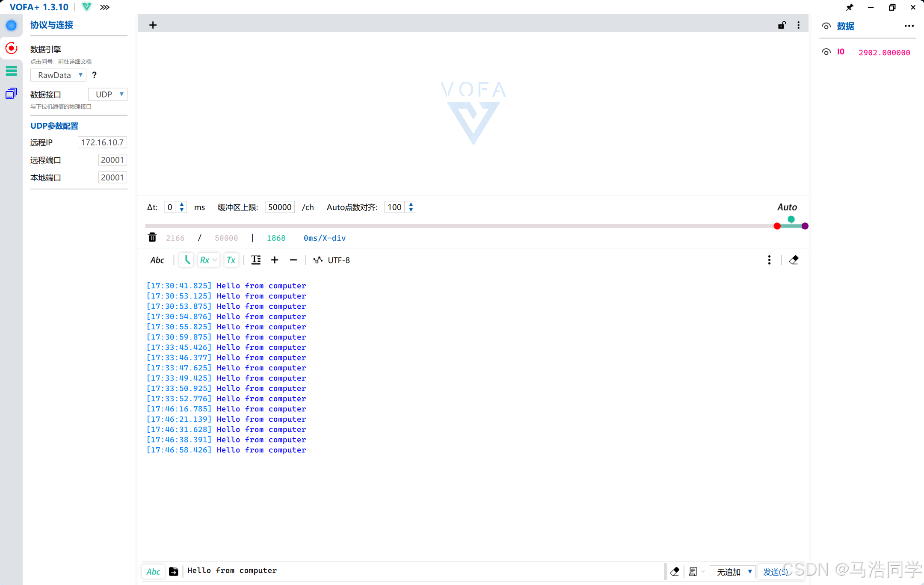Toggle the Abc mode in the send bar
The height and width of the screenshot is (585, 924).
pyautogui.click(x=154, y=572)
